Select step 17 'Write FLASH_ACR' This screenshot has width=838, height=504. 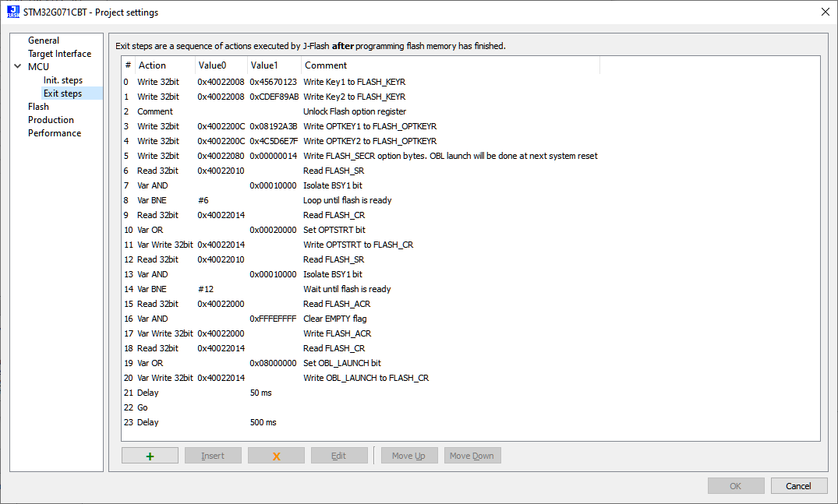tap(361, 333)
